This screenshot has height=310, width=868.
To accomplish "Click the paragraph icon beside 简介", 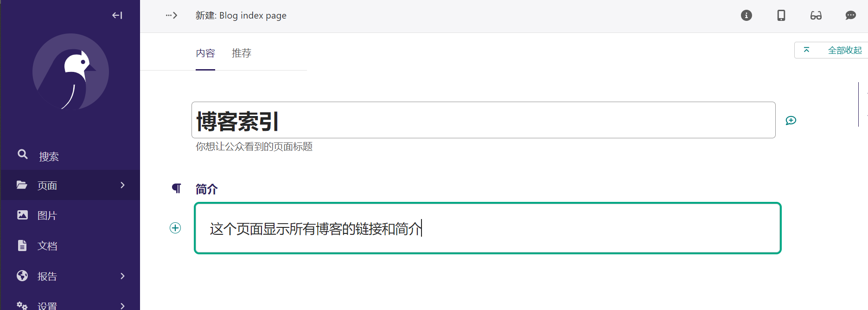I will [x=177, y=188].
